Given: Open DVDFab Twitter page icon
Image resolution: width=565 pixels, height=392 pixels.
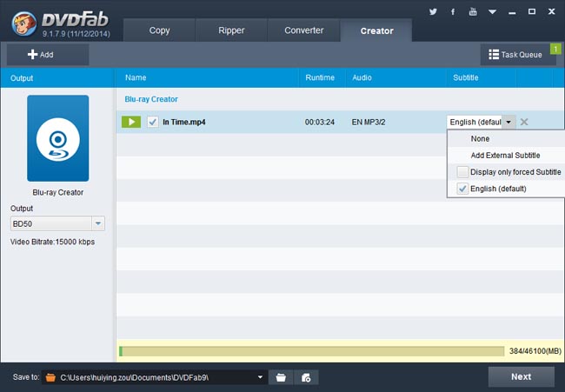Looking at the screenshot, I should pyautogui.click(x=433, y=12).
